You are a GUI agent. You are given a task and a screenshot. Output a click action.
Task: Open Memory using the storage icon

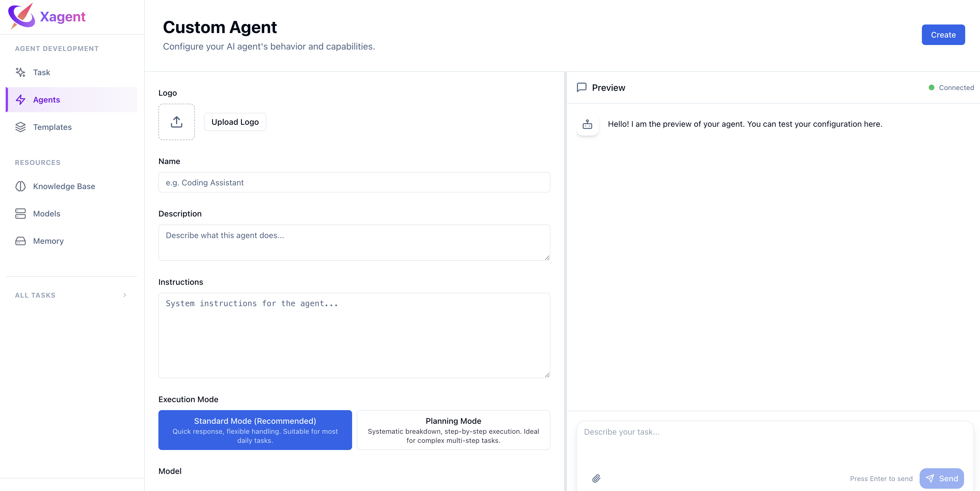click(20, 241)
